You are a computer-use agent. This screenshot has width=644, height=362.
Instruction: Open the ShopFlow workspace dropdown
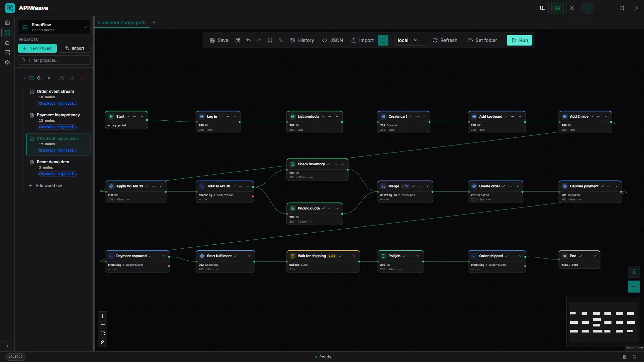pyautogui.click(x=54, y=27)
